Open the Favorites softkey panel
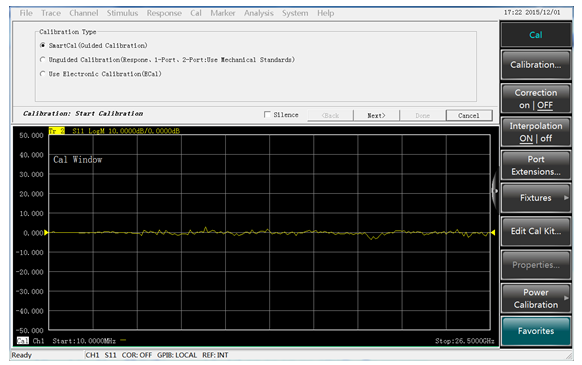The width and height of the screenshot is (582, 365). [x=536, y=331]
